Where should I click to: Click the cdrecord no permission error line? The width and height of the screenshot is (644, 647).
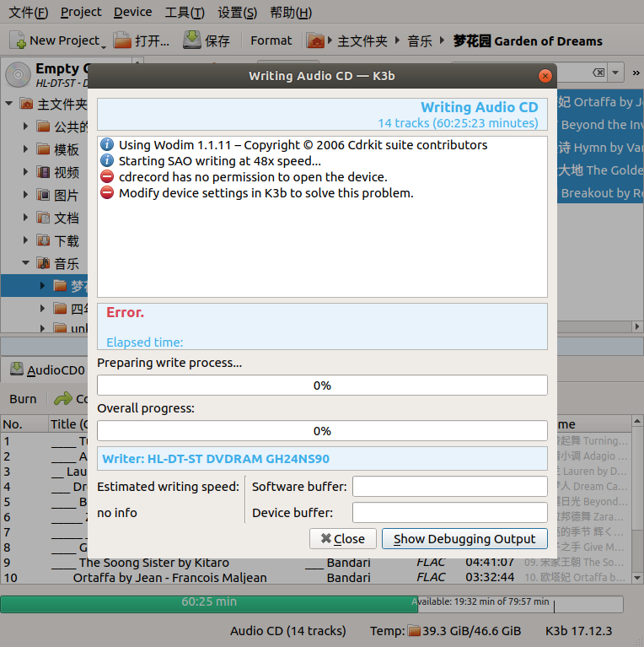click(x=253, y=177)
